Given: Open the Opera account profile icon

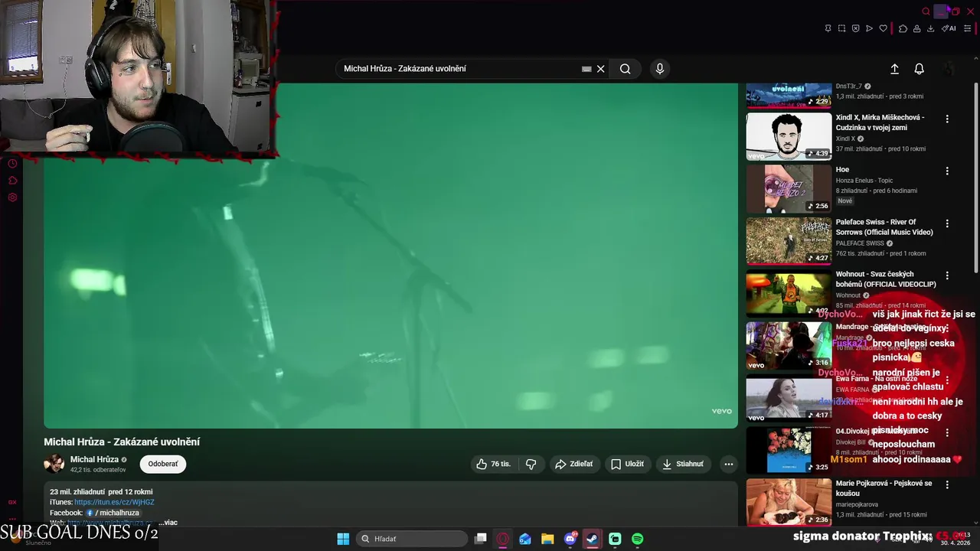Looking at the screenshot, I should pyautogui.click(x=916, y=28).
